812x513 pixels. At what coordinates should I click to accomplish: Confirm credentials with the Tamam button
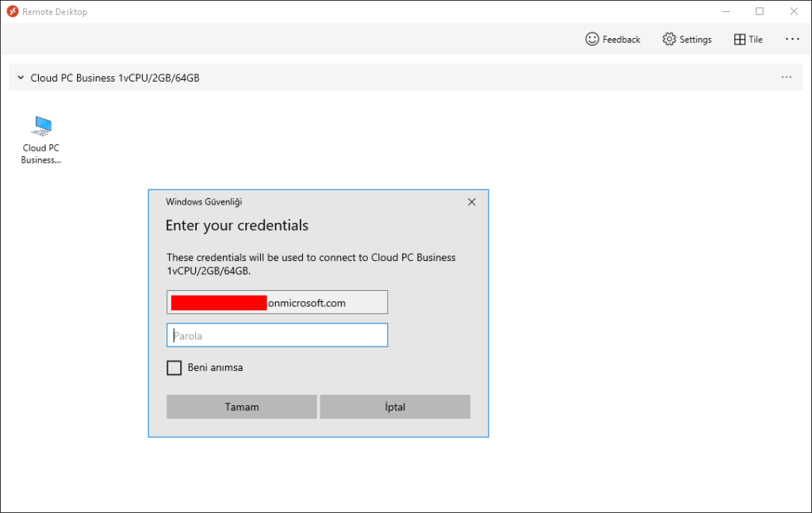click(x=241, y=407)
